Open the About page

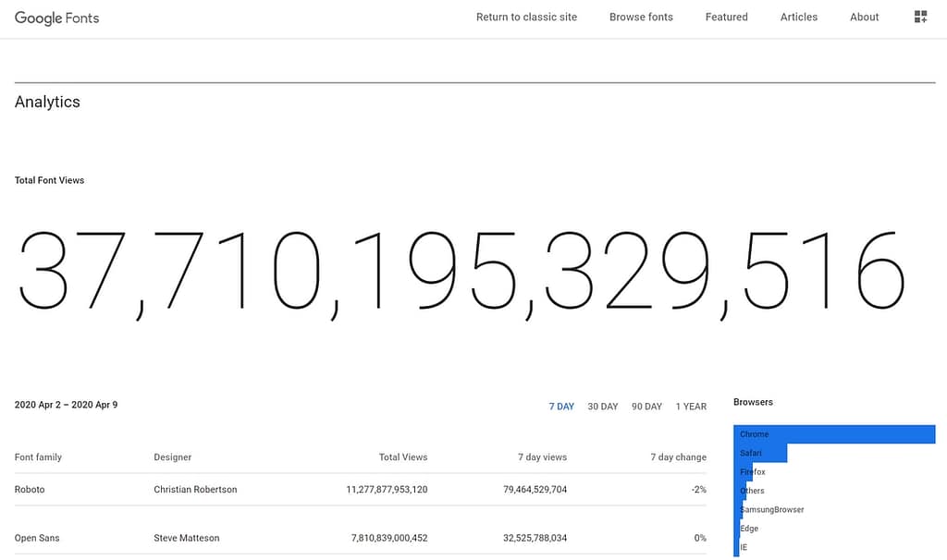pos(865,17)
